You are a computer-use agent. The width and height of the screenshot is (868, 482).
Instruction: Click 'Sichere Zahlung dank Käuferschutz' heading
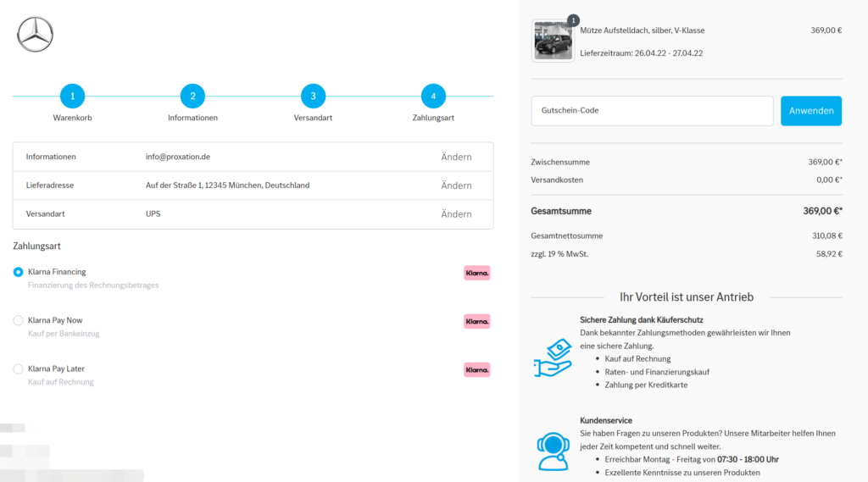tap(641, 320)
